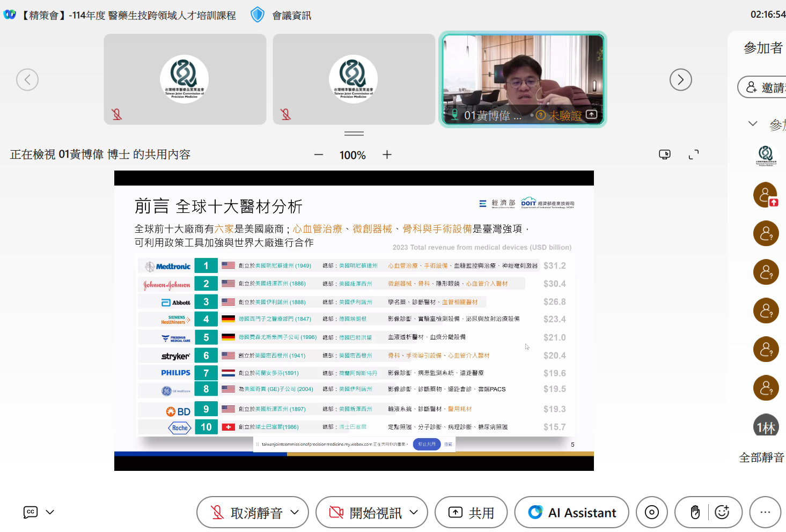
Task: Go to previous page of video thumbnails
Action: (x=27, y=80)
